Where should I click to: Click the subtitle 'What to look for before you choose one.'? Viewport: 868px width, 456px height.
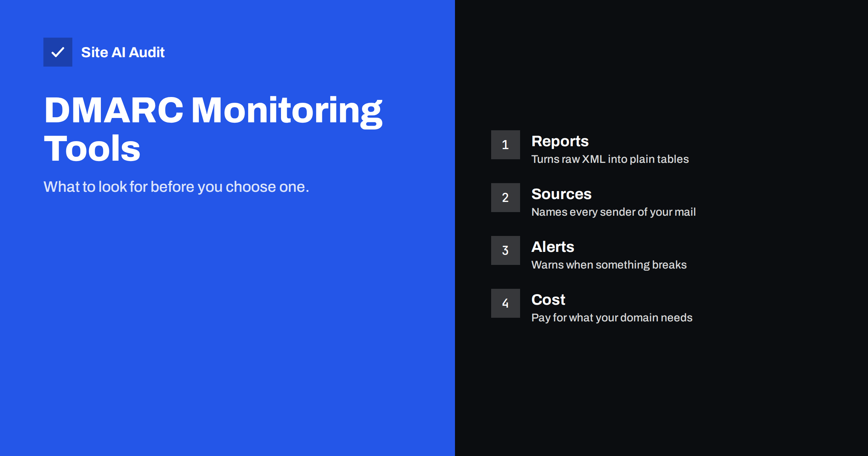176,187
